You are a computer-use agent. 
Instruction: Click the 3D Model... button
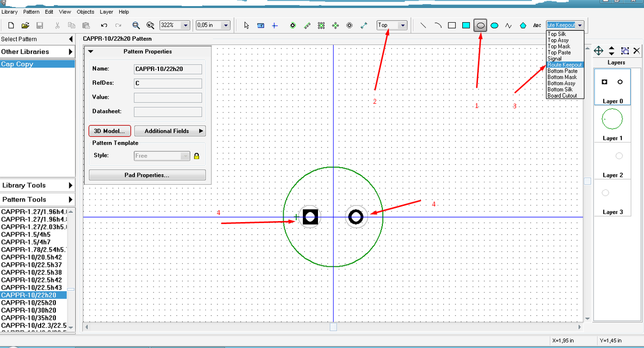click(x=110, y=131)
